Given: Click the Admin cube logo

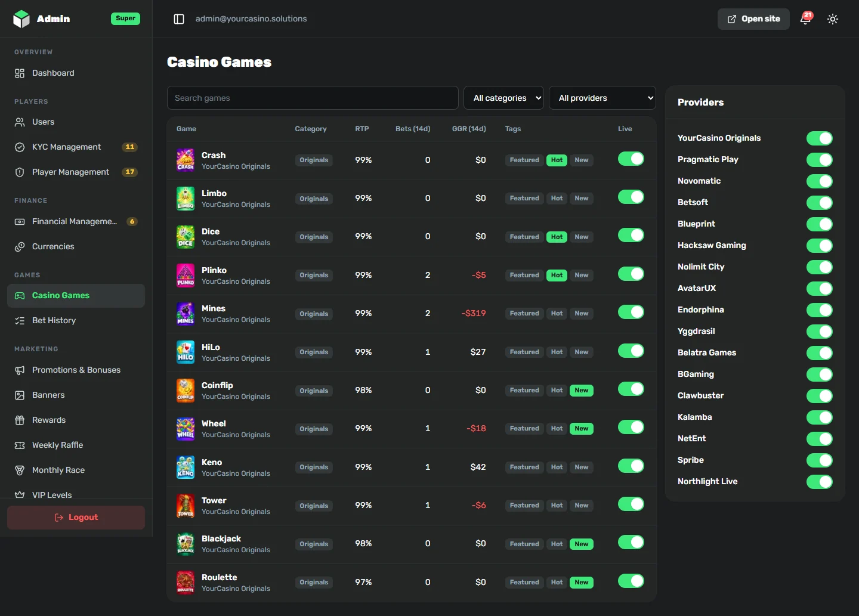Looking at the screenshot, I should 21,19.
